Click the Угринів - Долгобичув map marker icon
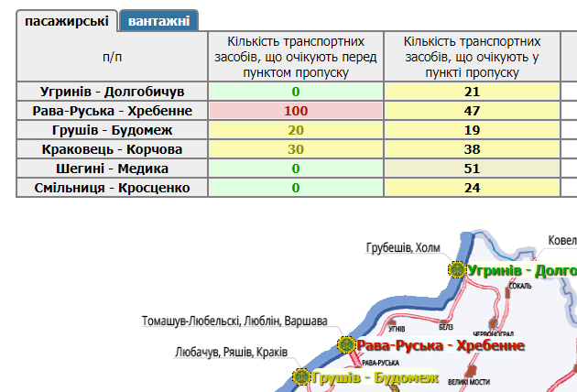The image size is (577, 392). point(456,269)
